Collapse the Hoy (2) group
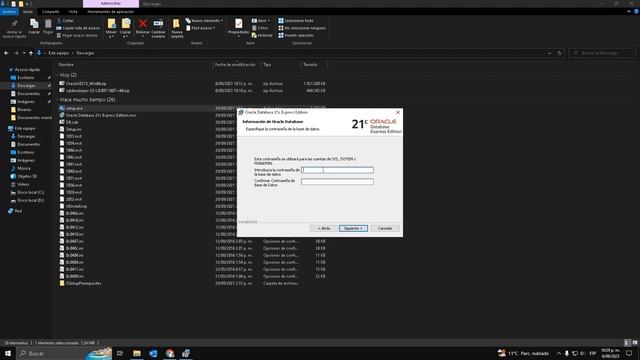Viewport: 640px width, 360px height. click(x=57, y=75)
